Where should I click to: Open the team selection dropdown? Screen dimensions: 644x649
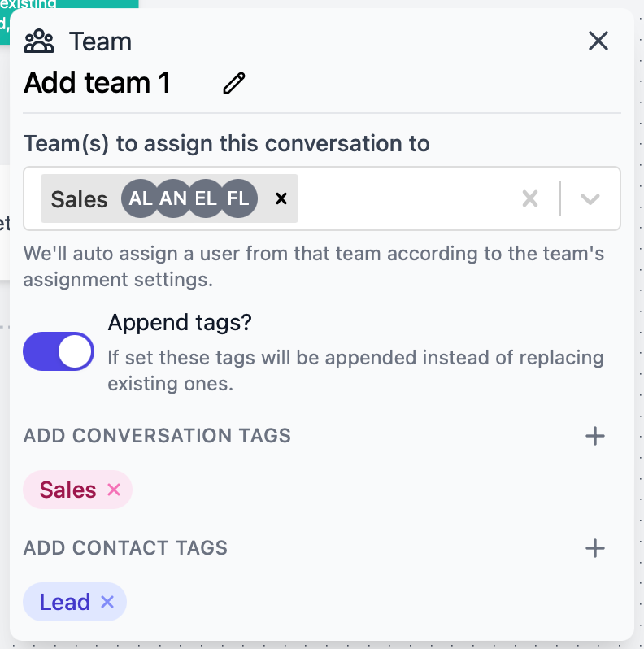pyautogui.click(x=590, y=198)
